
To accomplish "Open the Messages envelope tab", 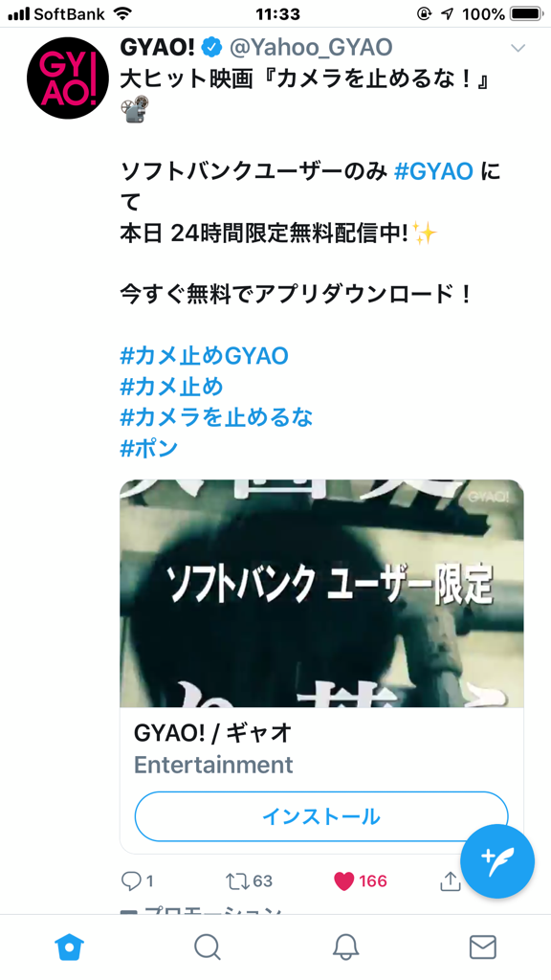I will click(483, 947).
